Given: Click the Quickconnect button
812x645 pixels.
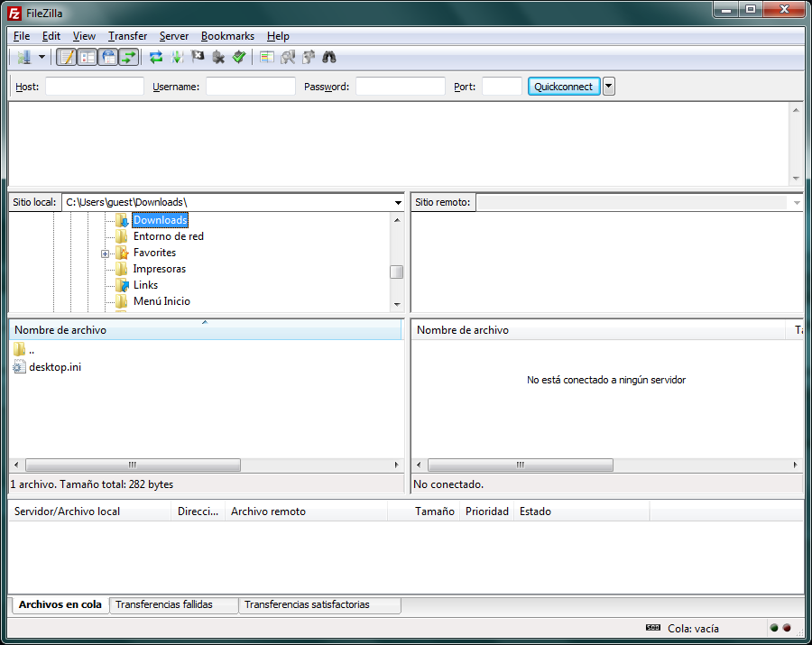Looking at the screenshot, I should click(563, 87).
